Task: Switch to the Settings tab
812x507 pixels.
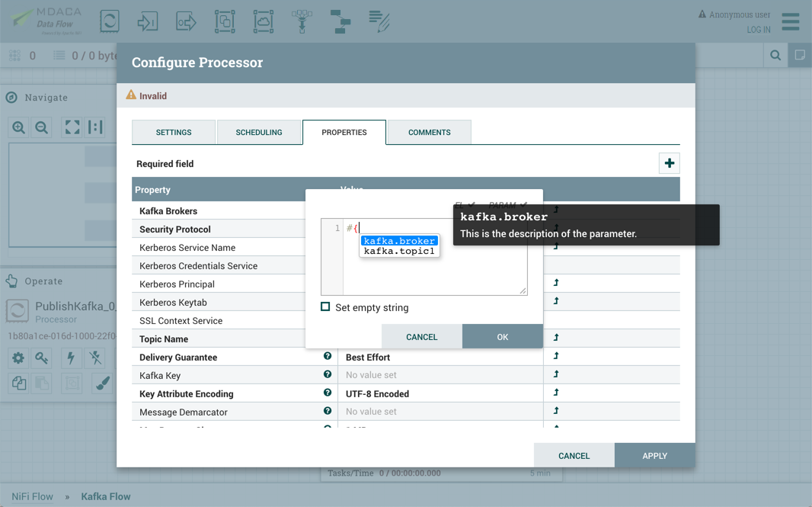Action: (174, 132)
